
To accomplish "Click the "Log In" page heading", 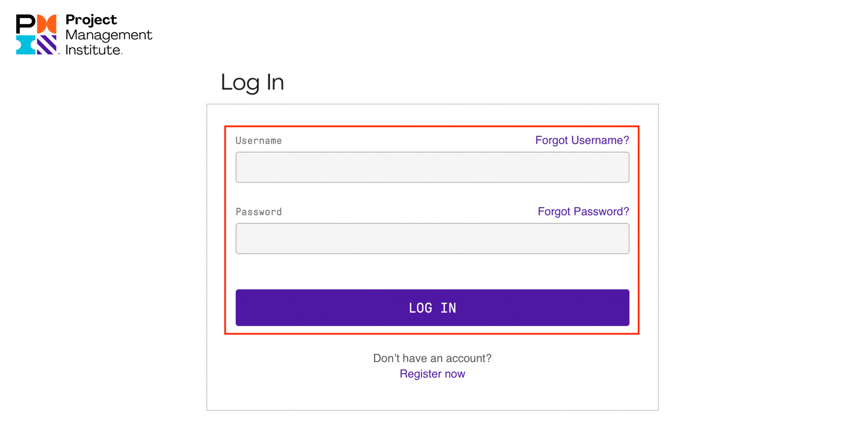I will tap(252, 82).
